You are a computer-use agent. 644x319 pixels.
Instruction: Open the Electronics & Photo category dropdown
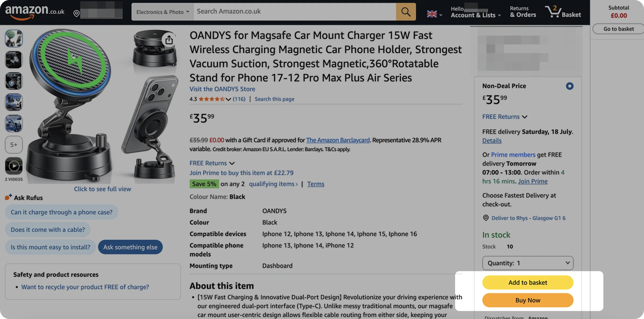(162, 12)
